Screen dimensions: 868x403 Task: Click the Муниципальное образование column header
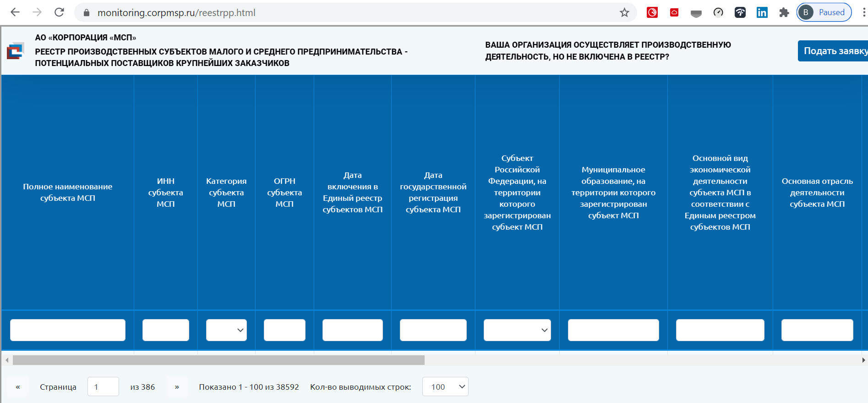613,193
